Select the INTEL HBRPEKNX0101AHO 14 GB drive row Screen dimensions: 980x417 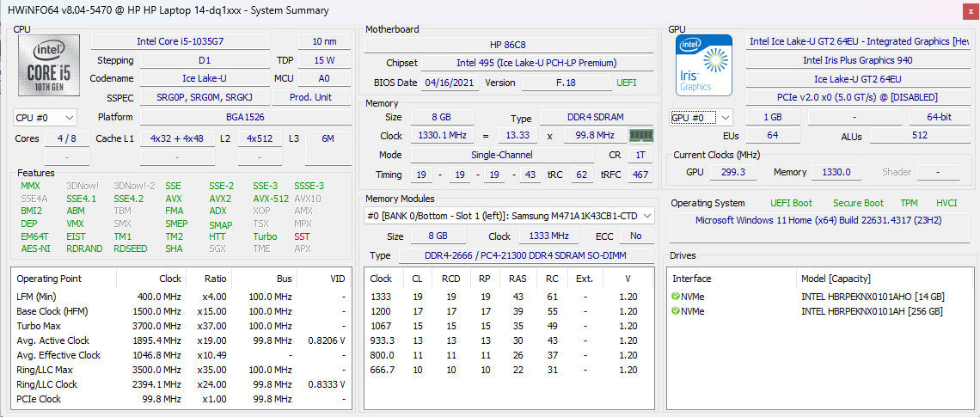point(821,297)
